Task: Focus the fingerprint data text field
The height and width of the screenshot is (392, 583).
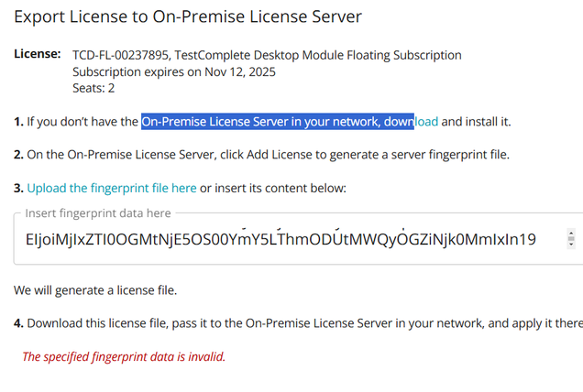Action: 275,239
